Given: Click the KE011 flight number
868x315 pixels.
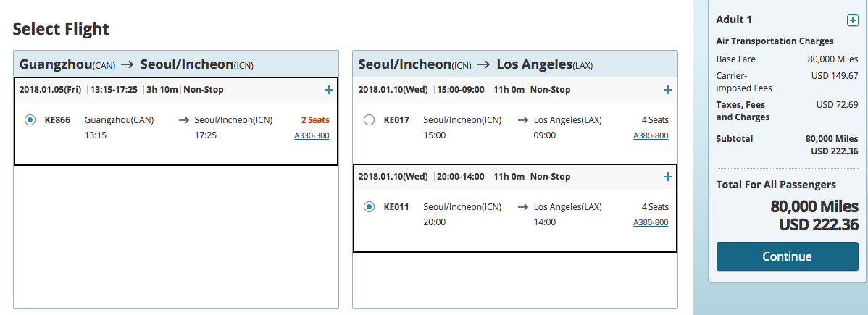Looking at the screenshot, I should click(x=396, y=207).
